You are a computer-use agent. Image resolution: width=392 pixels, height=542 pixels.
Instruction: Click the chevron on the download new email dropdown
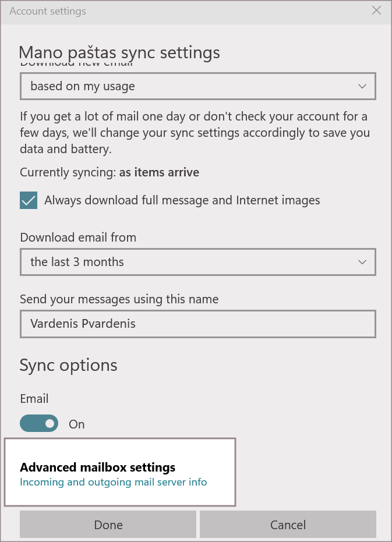(x=362, y=87)
